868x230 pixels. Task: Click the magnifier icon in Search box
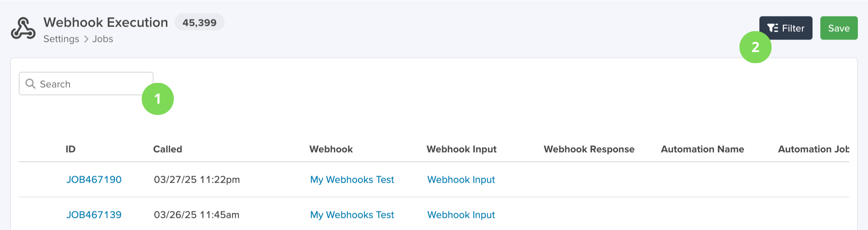(x=30, y=84)
